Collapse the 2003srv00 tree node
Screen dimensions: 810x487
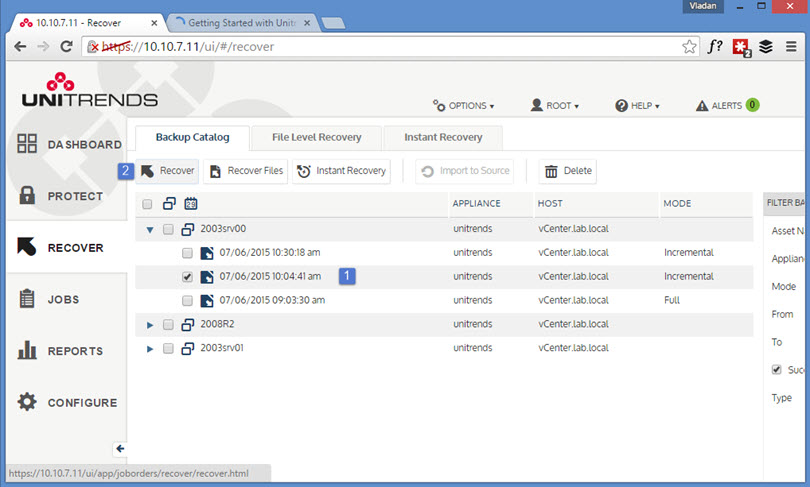coord(150,230)
